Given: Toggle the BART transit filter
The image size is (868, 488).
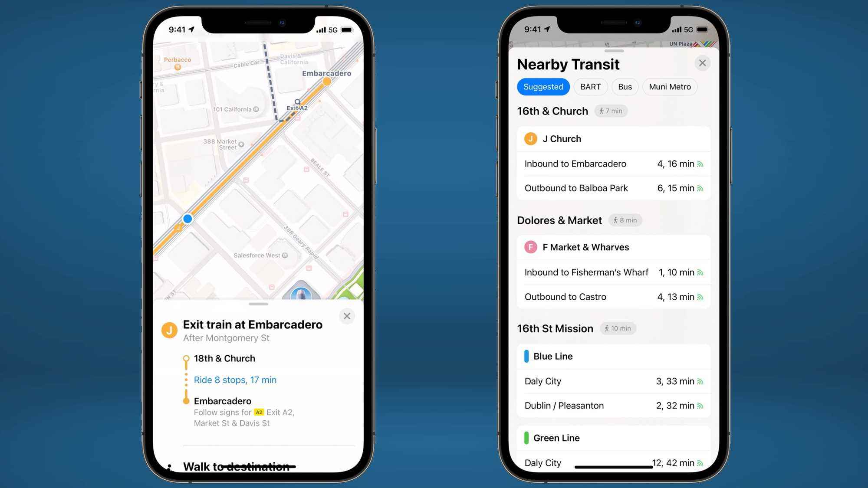Looking at the screenshot, I should pos(590,87).
